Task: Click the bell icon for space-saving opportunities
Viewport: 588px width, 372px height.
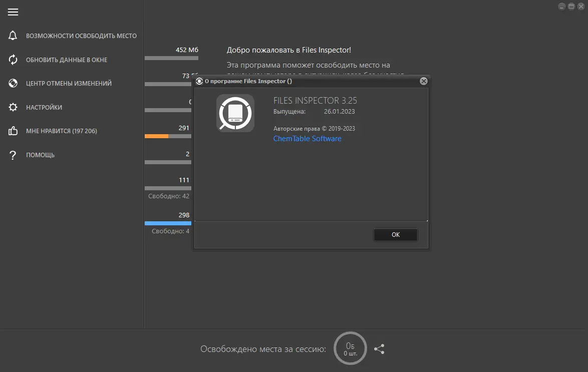Action: 13,36
